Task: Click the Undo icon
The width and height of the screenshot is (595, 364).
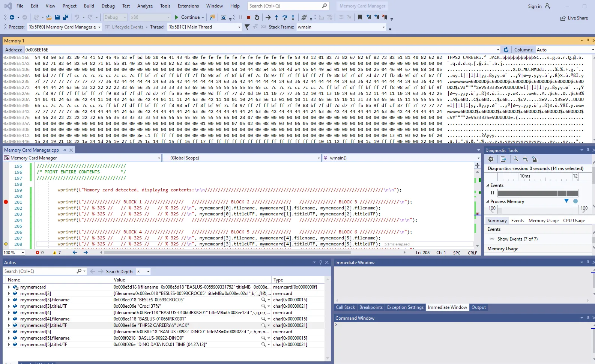Action: coord(77,17)
